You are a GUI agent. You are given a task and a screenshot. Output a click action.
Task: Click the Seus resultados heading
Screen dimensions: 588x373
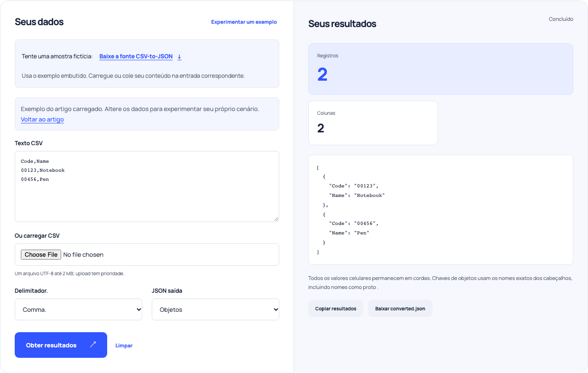point(342,24)
